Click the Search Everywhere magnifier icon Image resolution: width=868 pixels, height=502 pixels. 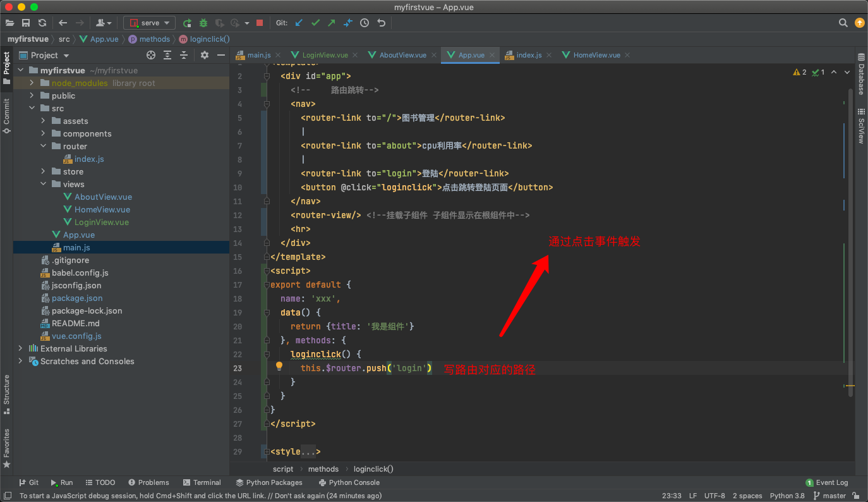point(843,23)
